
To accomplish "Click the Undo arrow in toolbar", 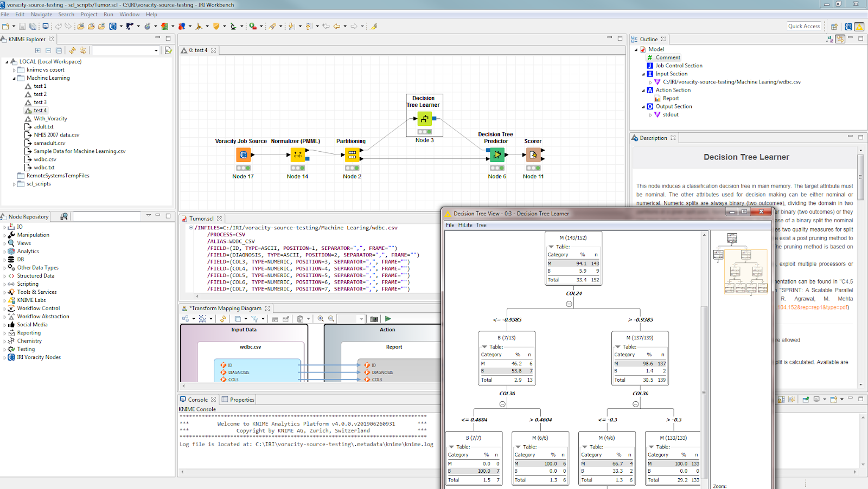I will (x=58, y=26).
